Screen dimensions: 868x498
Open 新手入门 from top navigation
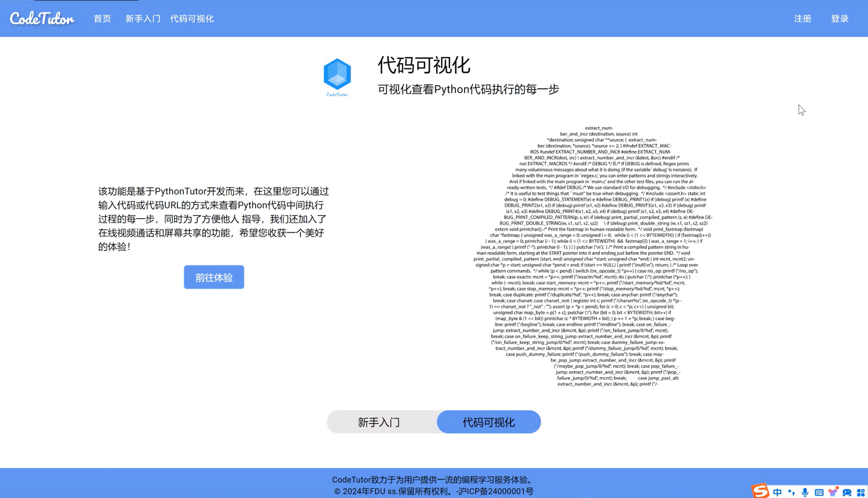tap(143, 18)
